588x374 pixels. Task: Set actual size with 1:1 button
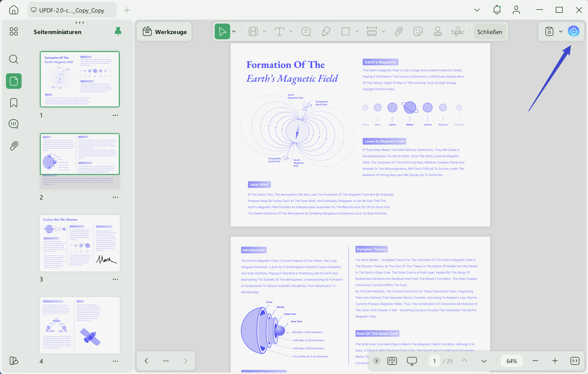(575, 361)
